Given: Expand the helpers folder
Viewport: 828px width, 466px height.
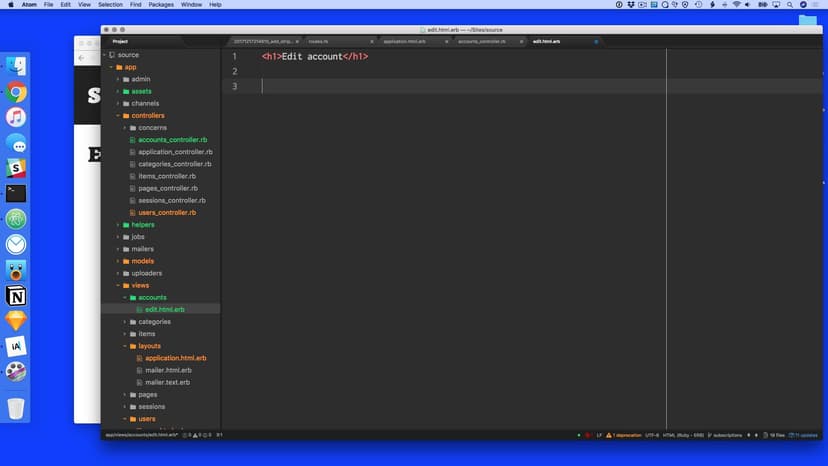Looking at the screenshot, I should [118, 225].
